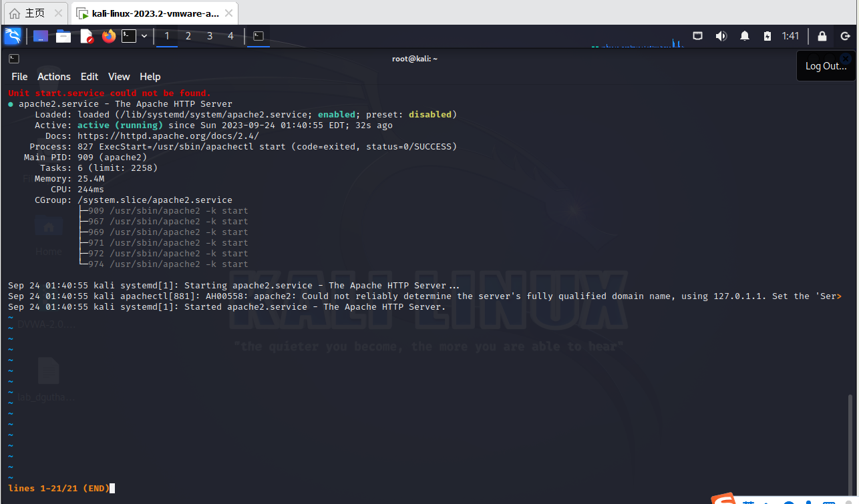Click the show desktop icon in panel
Viewport: 859px width, 504px height.
click(41, 36)
